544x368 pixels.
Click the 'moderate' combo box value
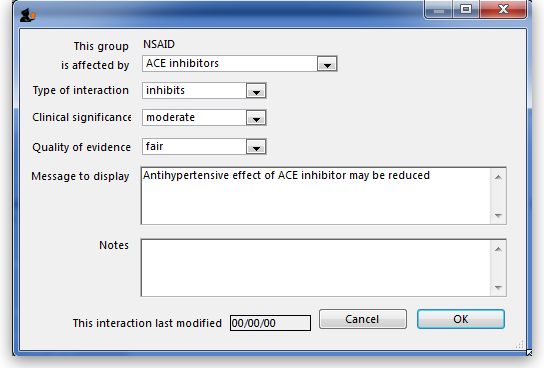coord(170,118)
